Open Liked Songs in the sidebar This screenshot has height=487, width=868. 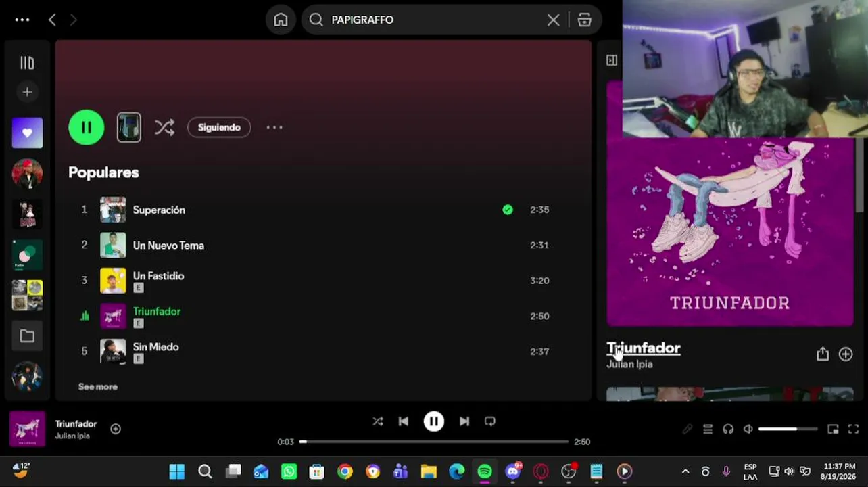click(27, 133)
